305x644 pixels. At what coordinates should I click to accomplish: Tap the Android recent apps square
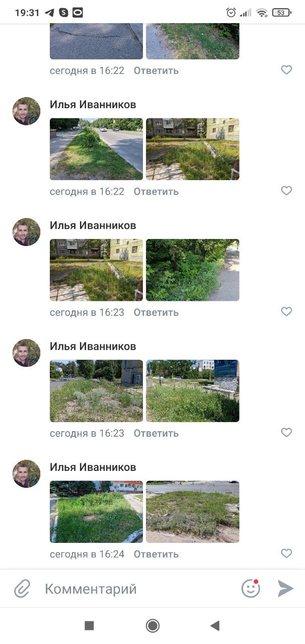89,625
